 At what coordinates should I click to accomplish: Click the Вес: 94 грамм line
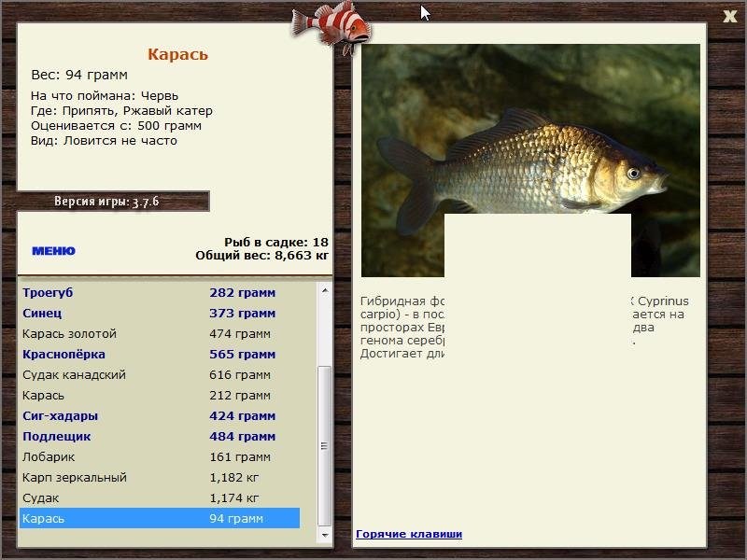click(x=79, y=75)
